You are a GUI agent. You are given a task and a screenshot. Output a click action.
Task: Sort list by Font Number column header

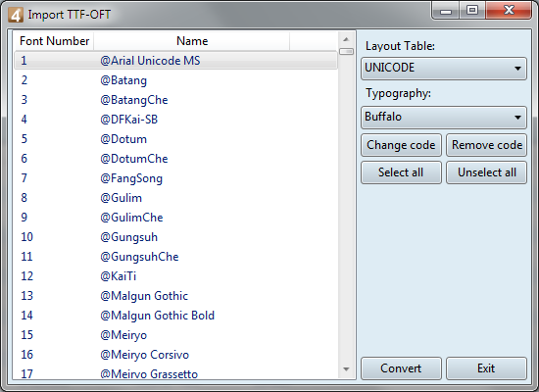coord(54,41)
